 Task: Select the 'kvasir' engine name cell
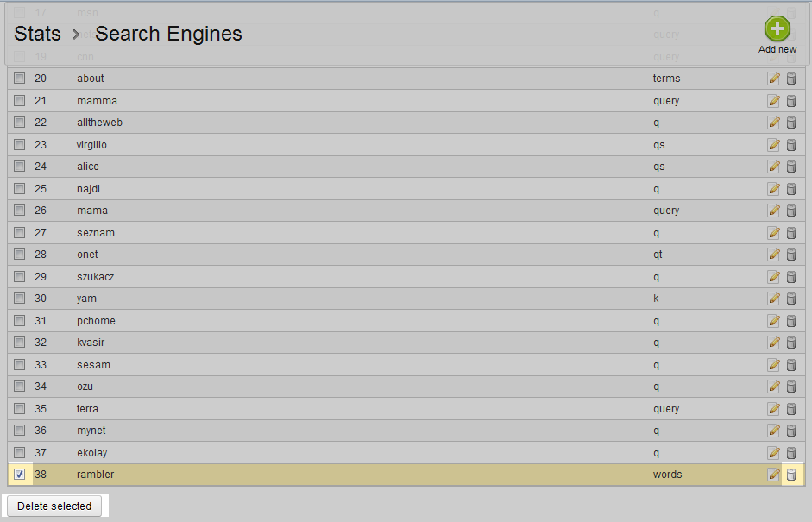[91, 343]
